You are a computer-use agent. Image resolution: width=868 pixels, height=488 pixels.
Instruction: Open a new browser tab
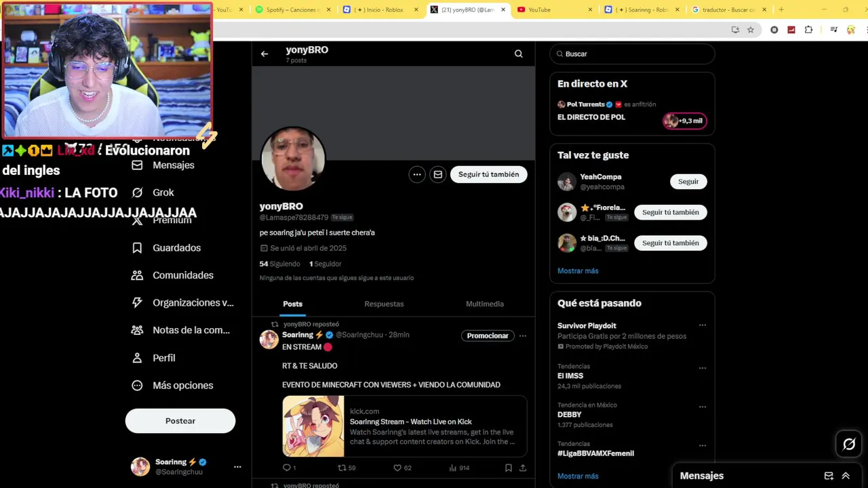(781, 9)
